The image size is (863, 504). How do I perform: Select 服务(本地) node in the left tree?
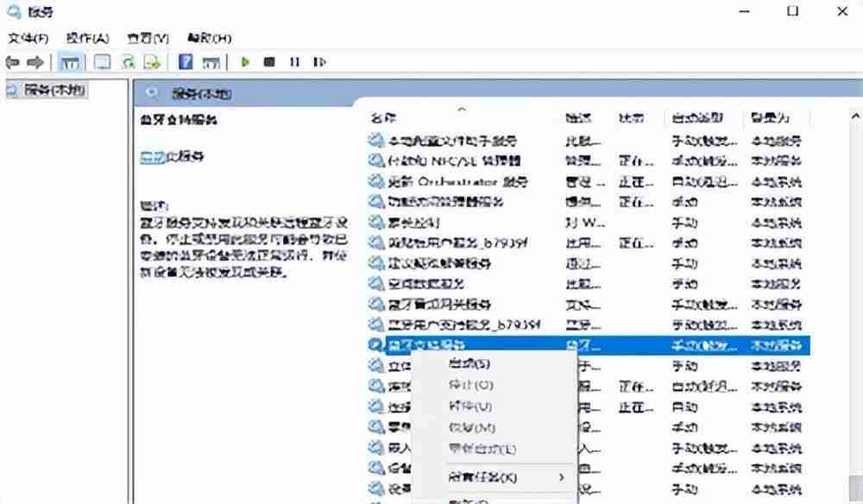[x=54, y=90]
